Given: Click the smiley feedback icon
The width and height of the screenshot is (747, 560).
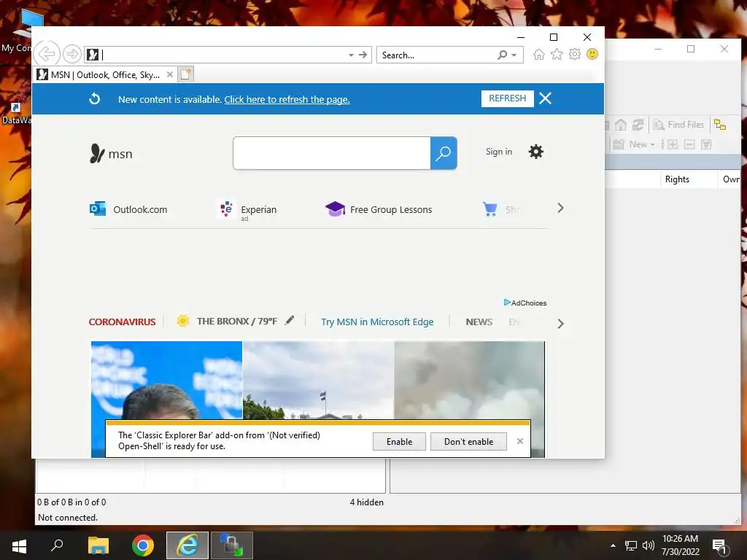Looking at the screenshot, I should [592, 54].
